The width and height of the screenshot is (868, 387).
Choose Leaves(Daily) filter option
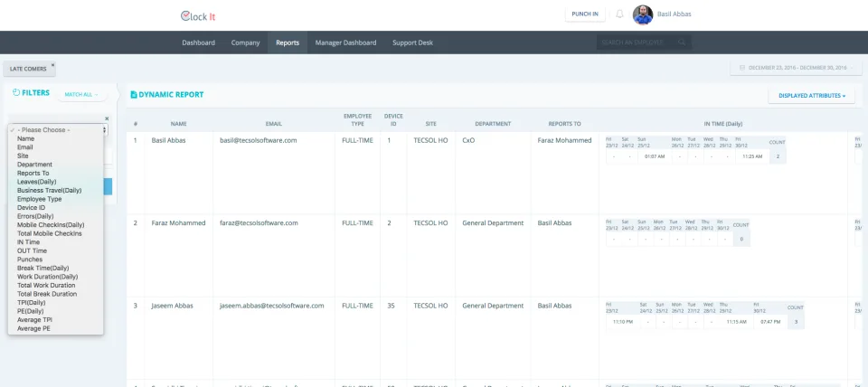55,182
